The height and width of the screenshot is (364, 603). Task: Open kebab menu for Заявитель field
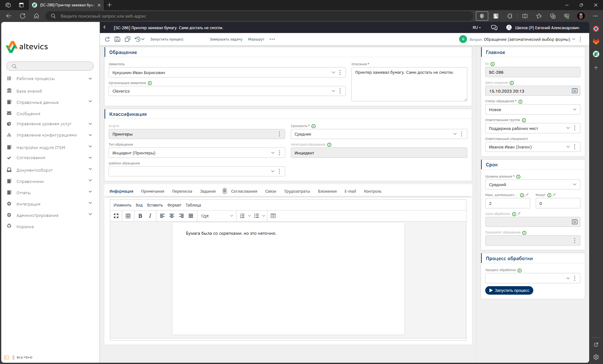[x=340, y=72]
